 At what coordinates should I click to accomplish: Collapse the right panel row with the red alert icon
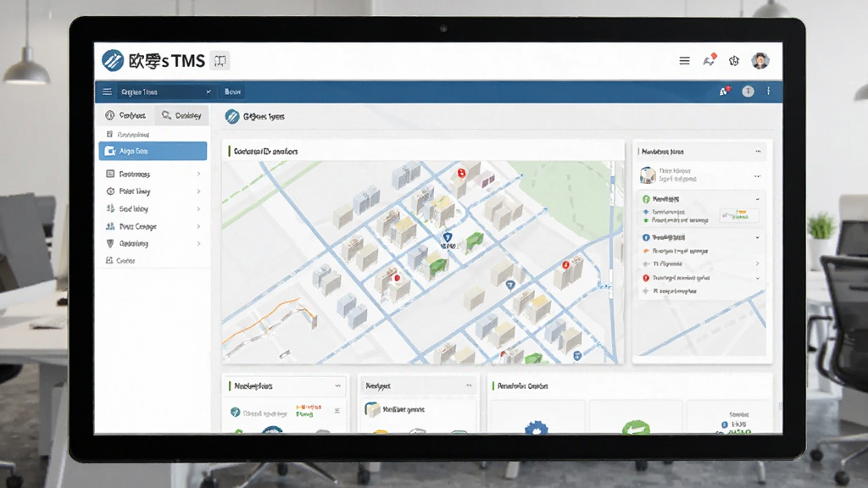(x=758, y=278)
